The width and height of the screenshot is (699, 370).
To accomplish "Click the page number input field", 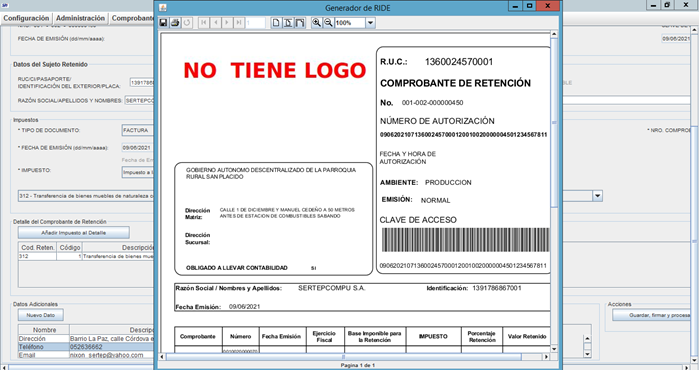I will (x=255, y=23).
